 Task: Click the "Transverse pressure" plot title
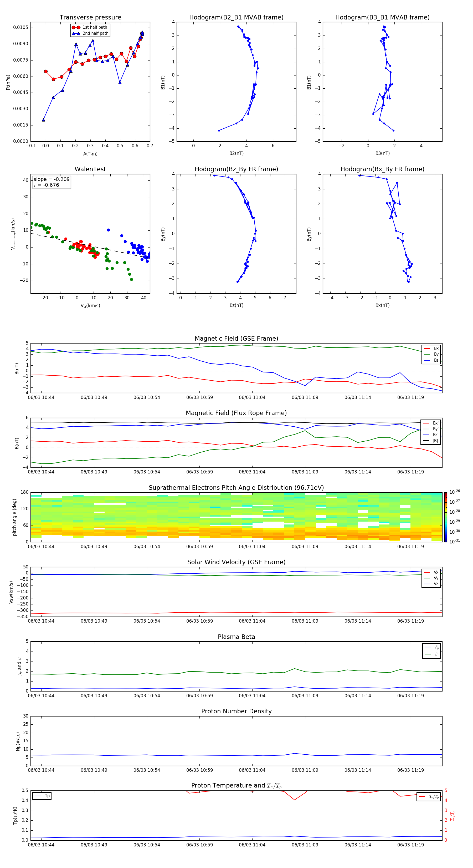click(x=90, y=18)
